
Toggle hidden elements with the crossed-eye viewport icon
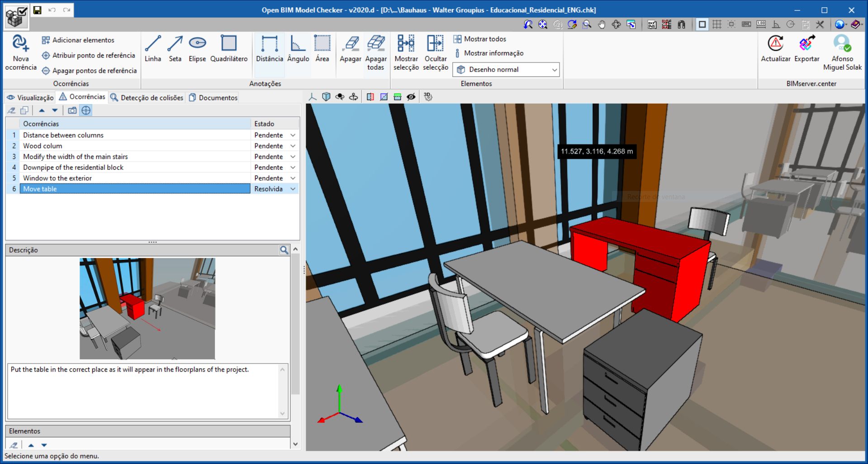411,96
